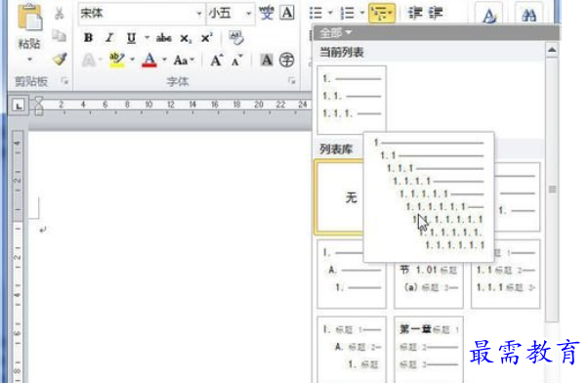Click the character border A icon

coord(287,13)
